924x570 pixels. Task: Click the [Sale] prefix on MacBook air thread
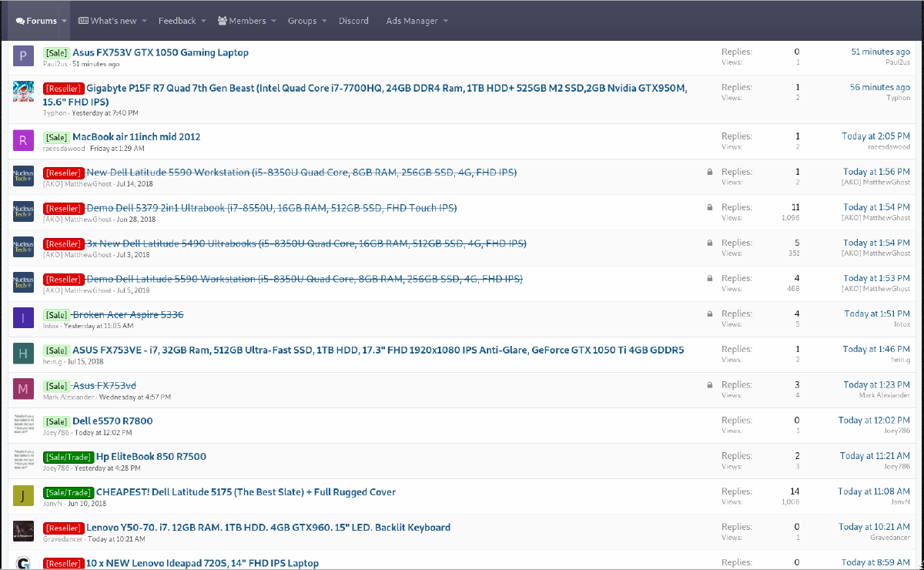56,137
